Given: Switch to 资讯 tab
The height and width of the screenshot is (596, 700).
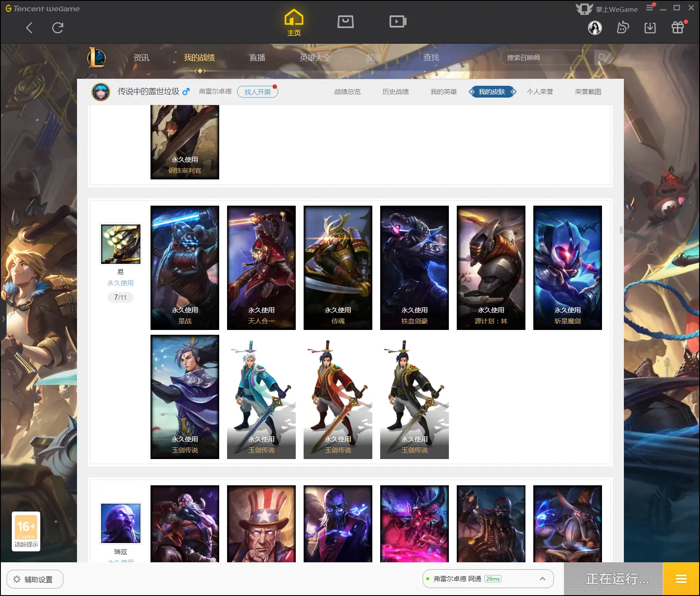Looking at the screenshot, I should (141, 57).
